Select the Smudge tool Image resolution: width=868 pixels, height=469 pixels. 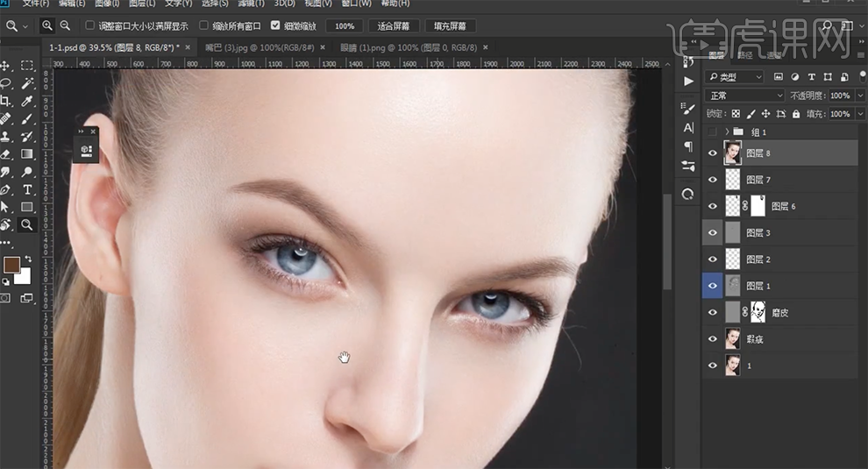click(x=6, y=172)
